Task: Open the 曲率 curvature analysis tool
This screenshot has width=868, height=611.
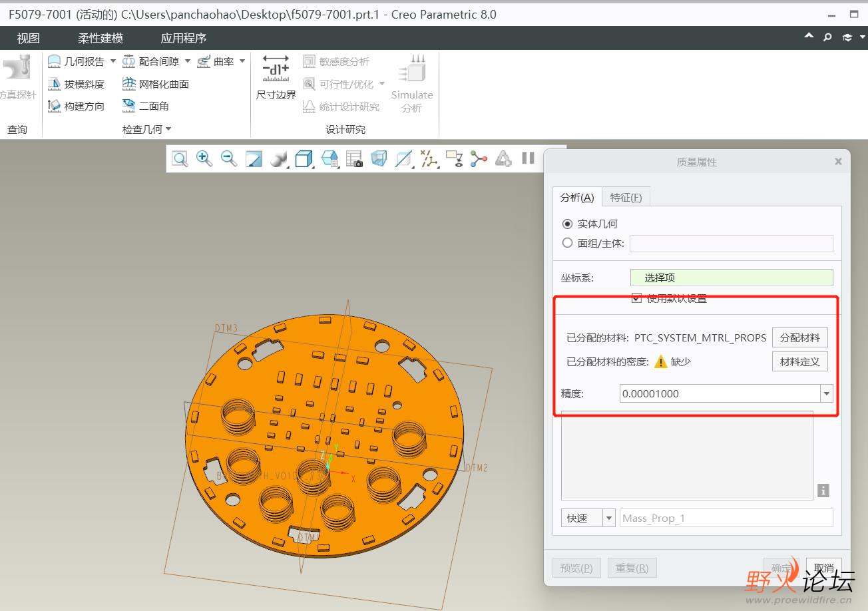Action: (x=216, y=61)
